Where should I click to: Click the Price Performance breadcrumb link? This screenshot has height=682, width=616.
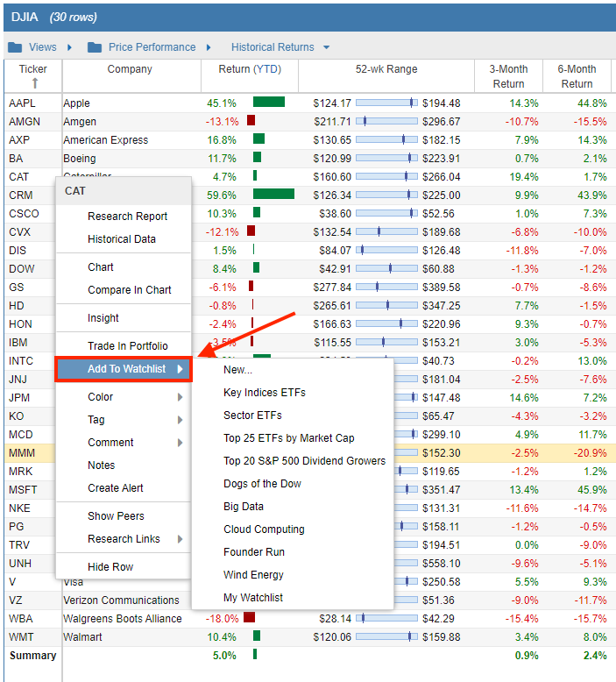pos(152,47)
